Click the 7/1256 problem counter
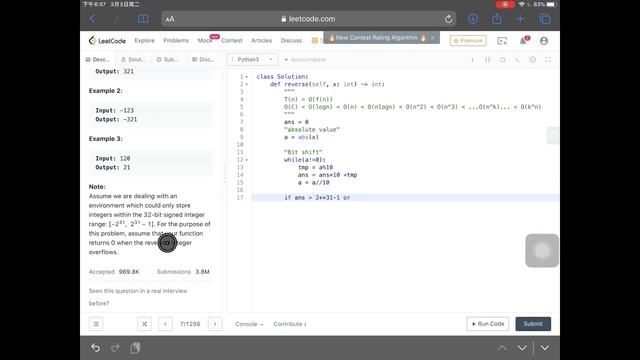The width and height of the screenshot is (640, 360). click(x=190, y=324)
